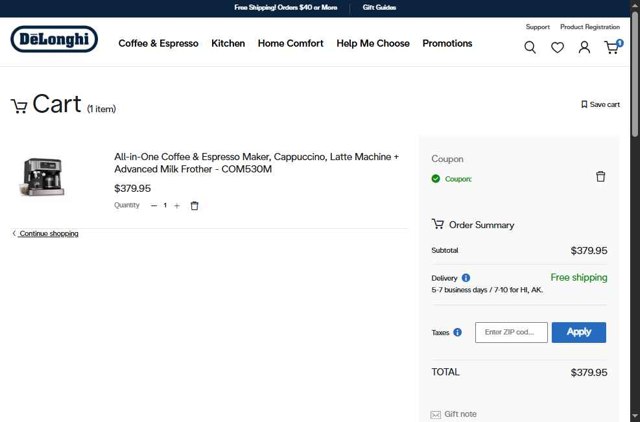Image resolution: width=640 pixels, height=422 pixels.
Task: Open the All-in-One Coffee & Espresso Maker title
Action: pos(256,163)
